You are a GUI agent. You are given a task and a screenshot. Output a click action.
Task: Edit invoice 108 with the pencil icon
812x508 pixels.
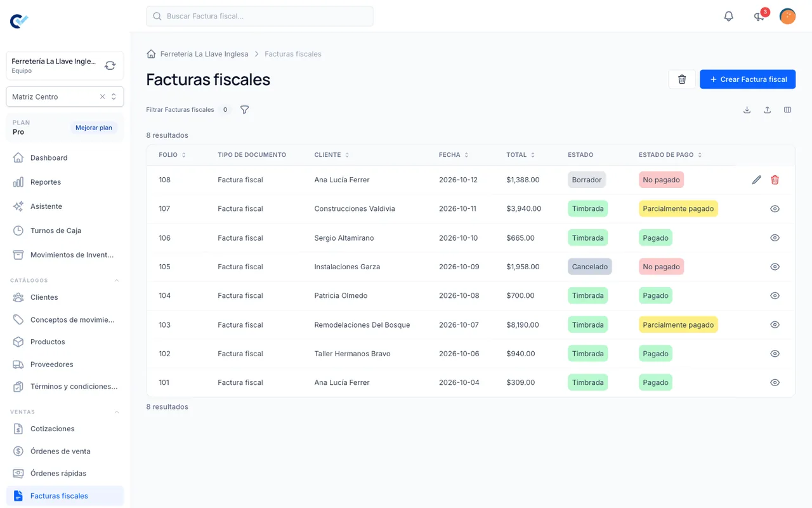756,180
